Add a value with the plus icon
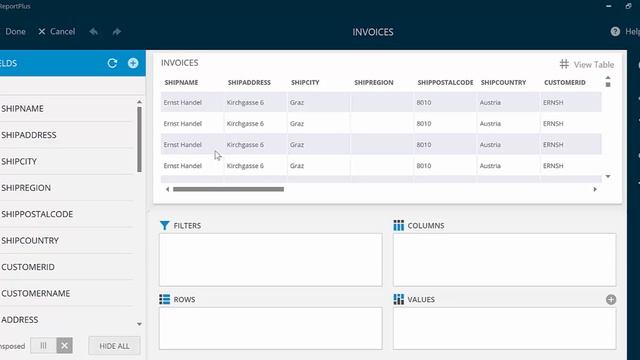The height and width of the screenshot is (360, 640). pos(611,300)
